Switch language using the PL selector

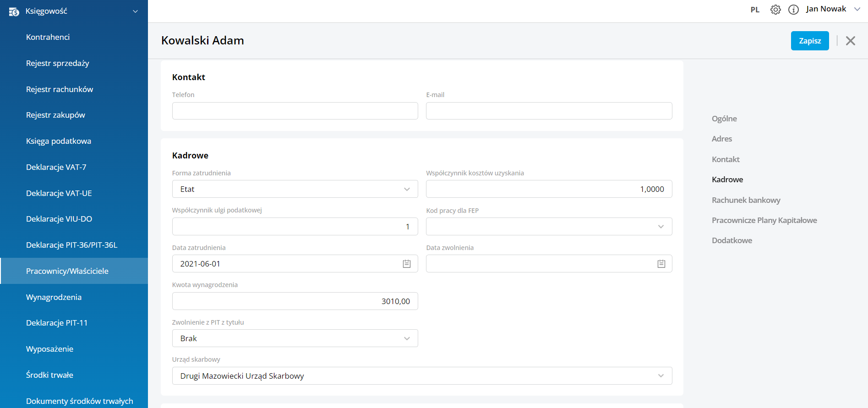point(755,10)
